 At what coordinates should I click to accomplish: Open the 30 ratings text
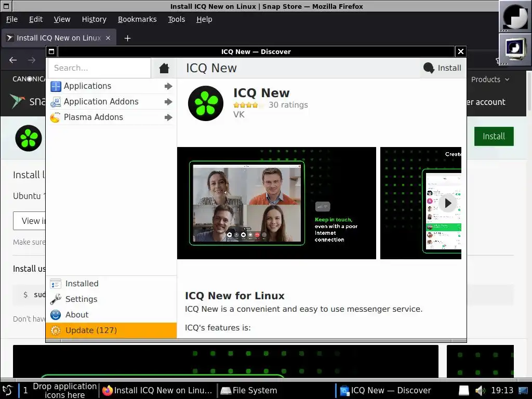point(288,105)
